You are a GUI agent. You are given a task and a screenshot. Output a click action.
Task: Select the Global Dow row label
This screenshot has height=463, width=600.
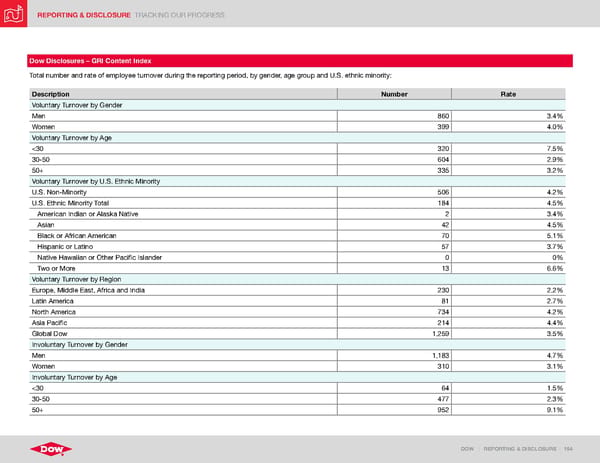tap(49, 334)
